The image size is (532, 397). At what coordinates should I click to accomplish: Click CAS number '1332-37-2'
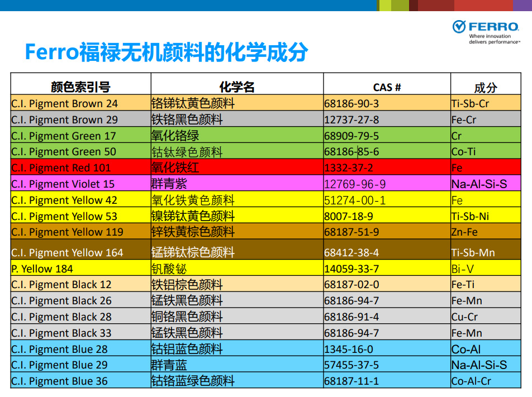pyautogui.click(x=349, y=168)
